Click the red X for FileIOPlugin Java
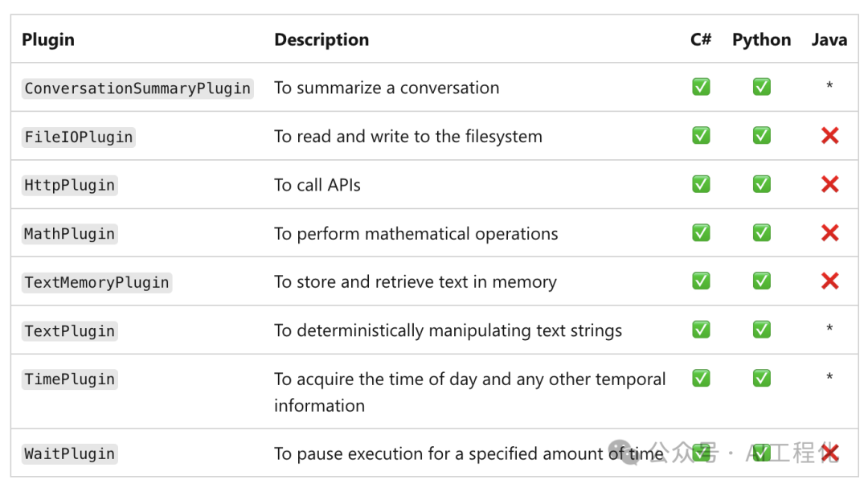This screenshot has width=868, height=488. coord(829,136)
